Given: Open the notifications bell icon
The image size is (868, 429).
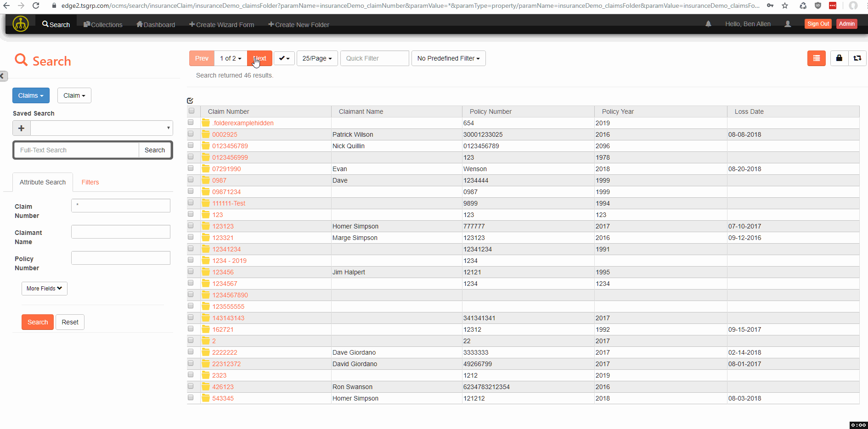Looking at the screenshot, I should pos(708,24).
